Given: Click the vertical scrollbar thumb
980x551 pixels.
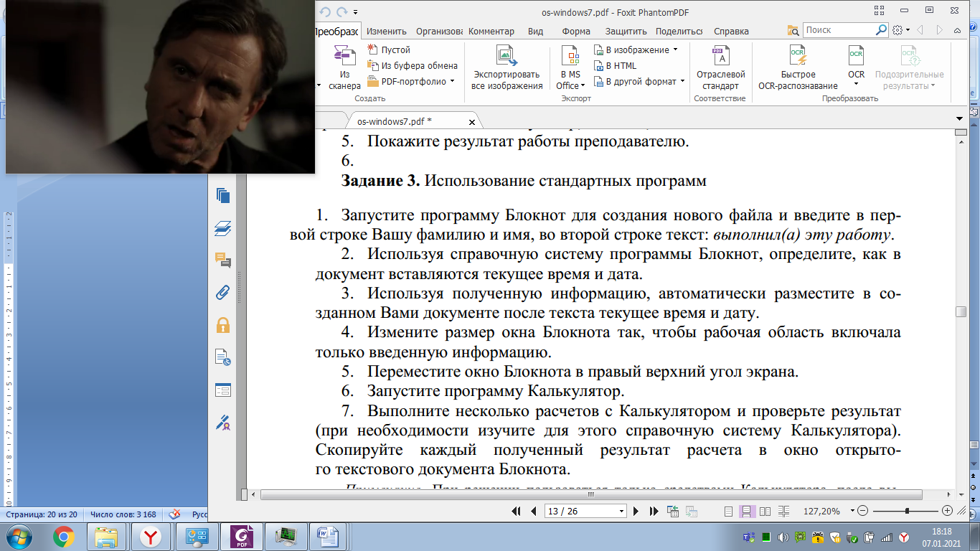Looking at the screenshot, I should (x=961, y=311).
